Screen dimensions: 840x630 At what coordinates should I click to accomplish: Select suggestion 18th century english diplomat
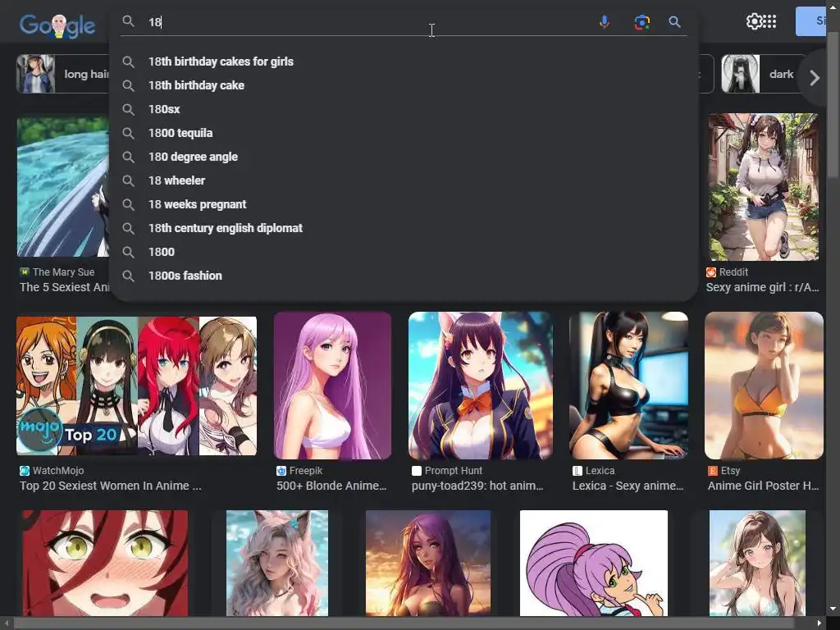[404, 228]
